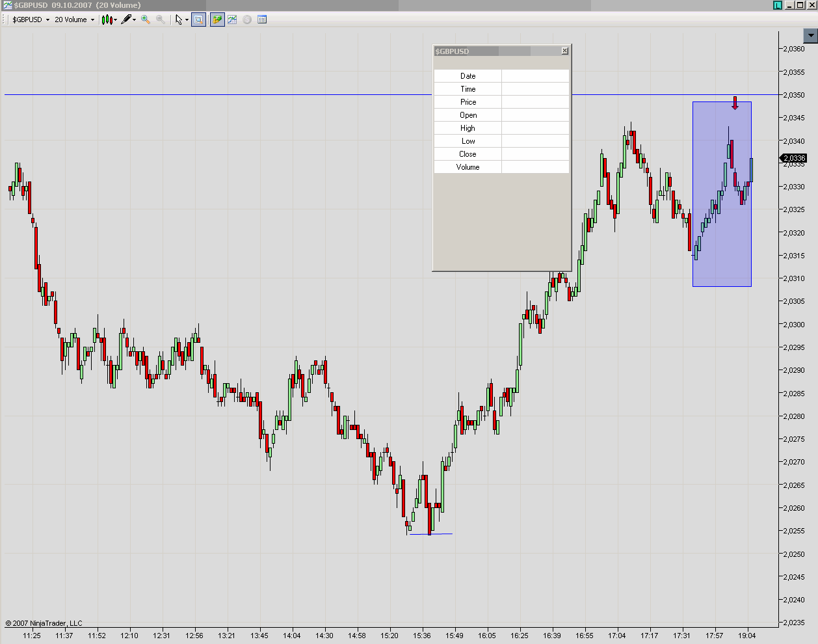Click the current price marker 2,0336
Image resolution: width=818 pixels, height=644 pixels.
[794, 158]
